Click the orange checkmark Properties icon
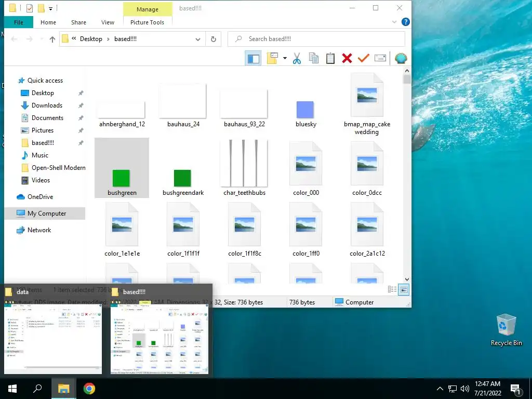 tap(363, 58)
